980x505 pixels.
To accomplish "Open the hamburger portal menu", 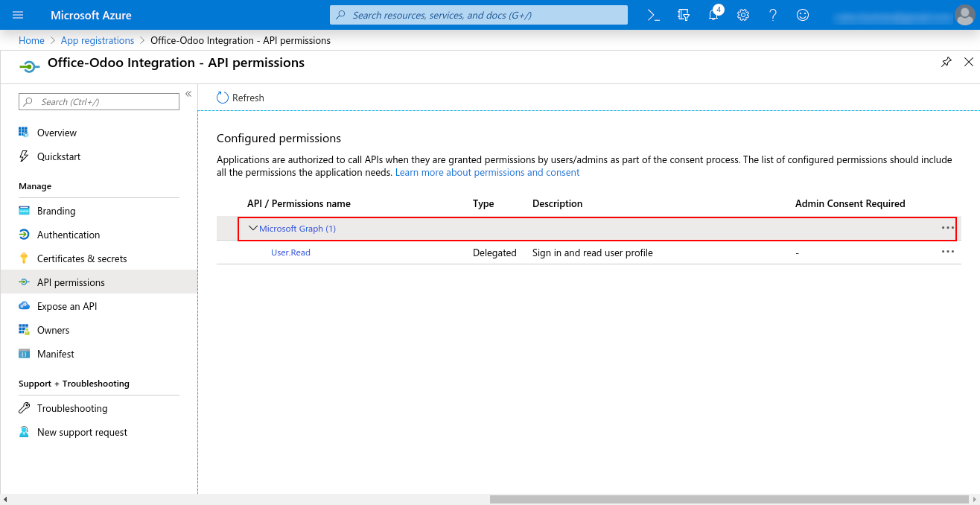I will coord(18,15).
